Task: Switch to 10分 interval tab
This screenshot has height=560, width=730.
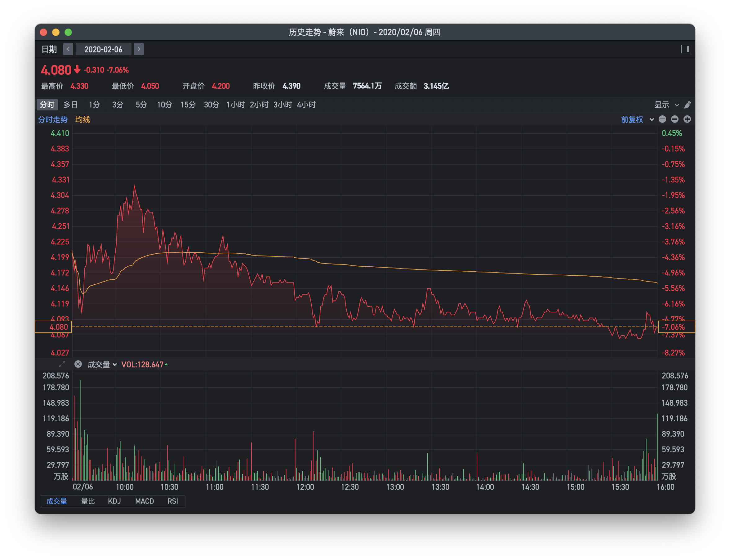Action: (x=164, y=105)
